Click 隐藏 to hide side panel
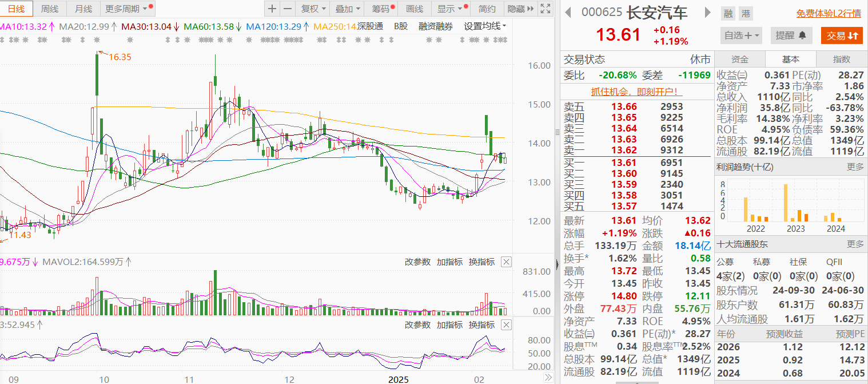 (520, 9)
